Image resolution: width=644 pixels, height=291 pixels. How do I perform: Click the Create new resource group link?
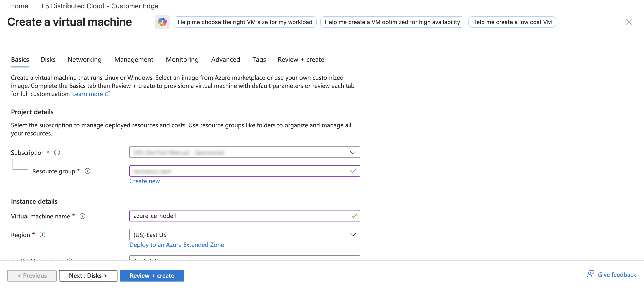(145, 181)
